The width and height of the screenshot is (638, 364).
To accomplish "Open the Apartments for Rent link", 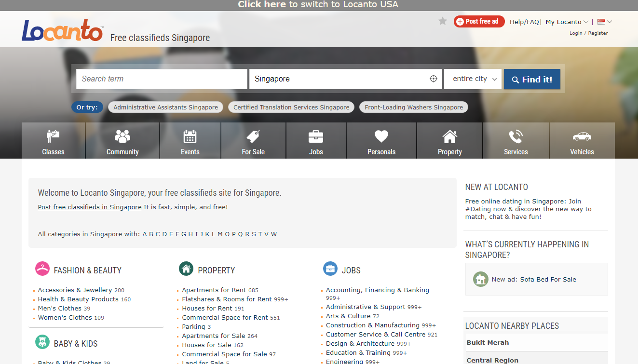I will 214,290.
